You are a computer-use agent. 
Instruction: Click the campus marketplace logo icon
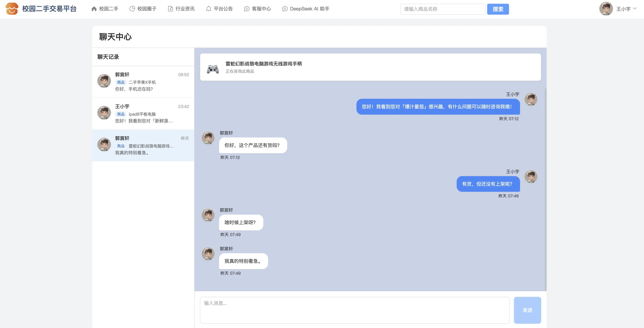12,9
